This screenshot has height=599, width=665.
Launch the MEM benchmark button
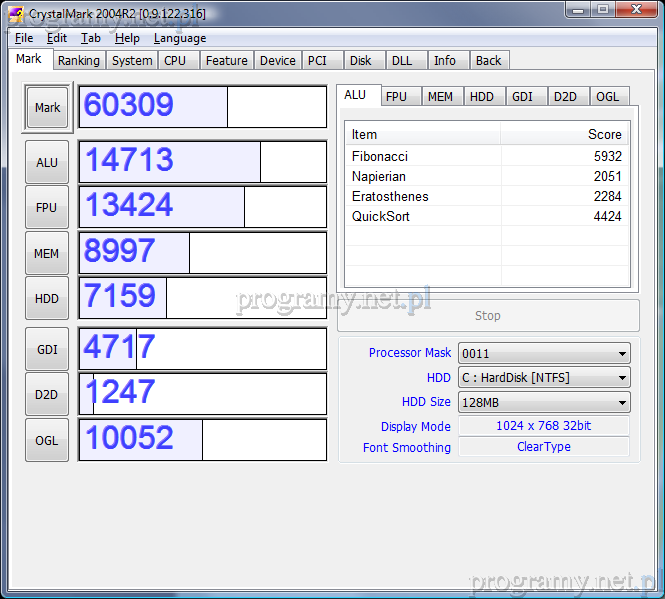click(47, 254)
